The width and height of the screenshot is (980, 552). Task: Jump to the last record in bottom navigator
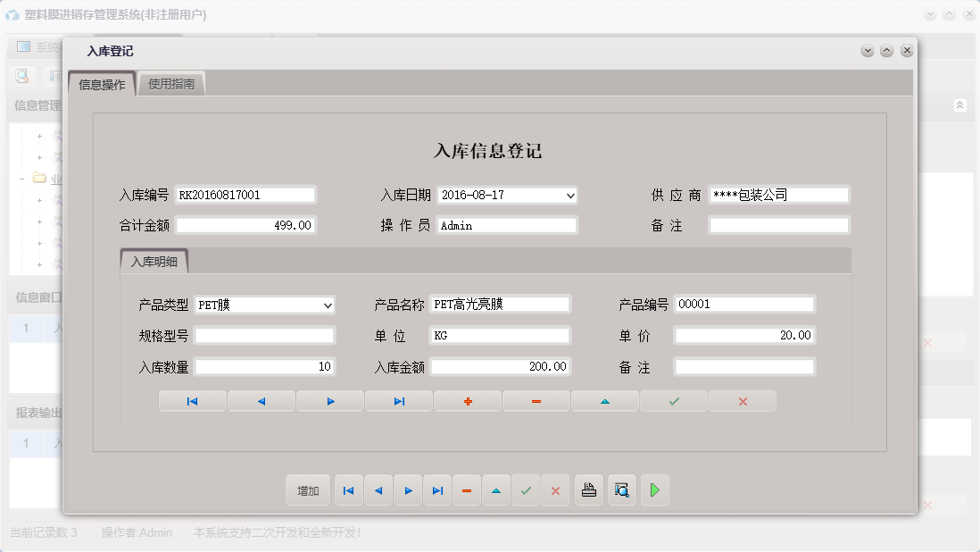coord(437,489)
